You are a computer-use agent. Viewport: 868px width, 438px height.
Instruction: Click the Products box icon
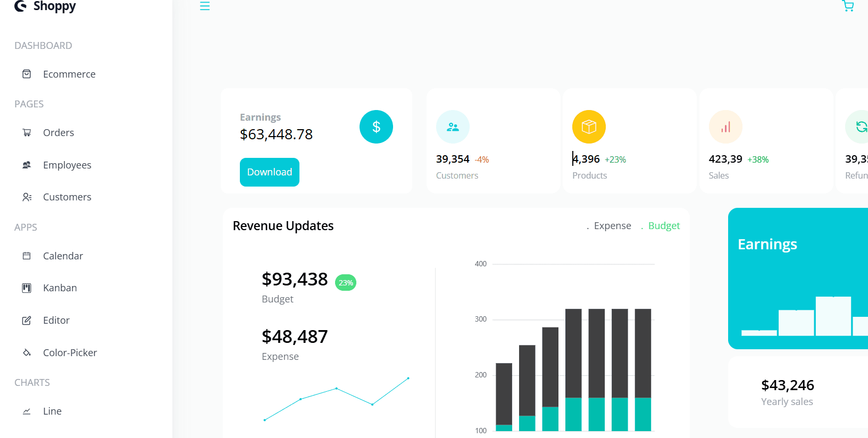(x=589, y=127)
